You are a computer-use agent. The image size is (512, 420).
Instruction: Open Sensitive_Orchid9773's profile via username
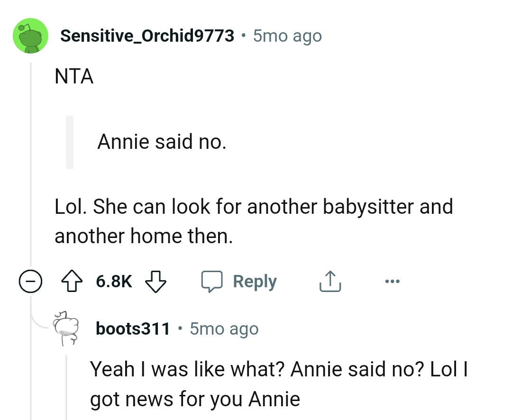click(x=148, y=35)
